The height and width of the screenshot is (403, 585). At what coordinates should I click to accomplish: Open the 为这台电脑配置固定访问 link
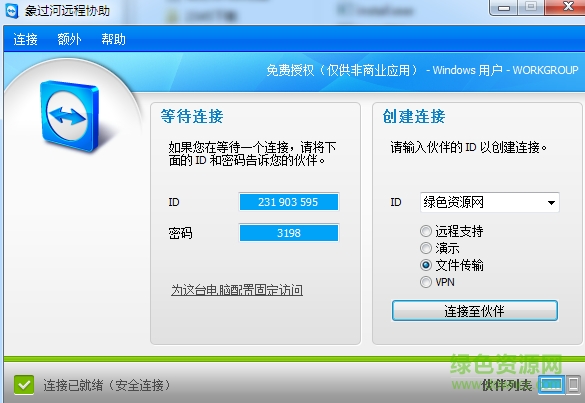237,290
